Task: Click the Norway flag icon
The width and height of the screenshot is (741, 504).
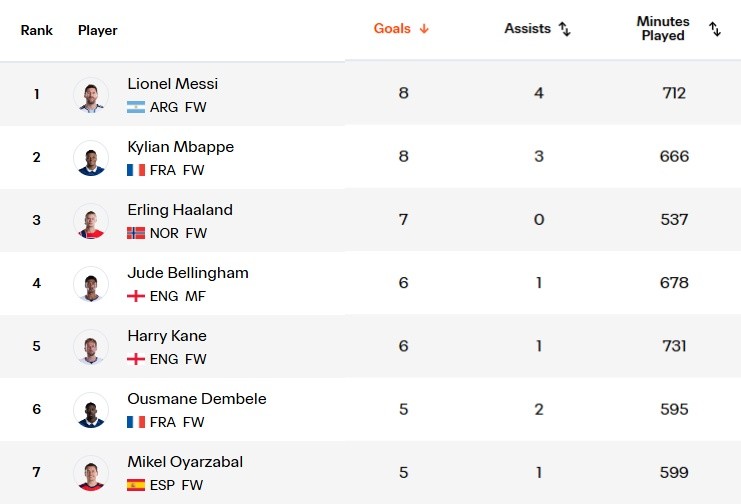Action: coord(136,233)
